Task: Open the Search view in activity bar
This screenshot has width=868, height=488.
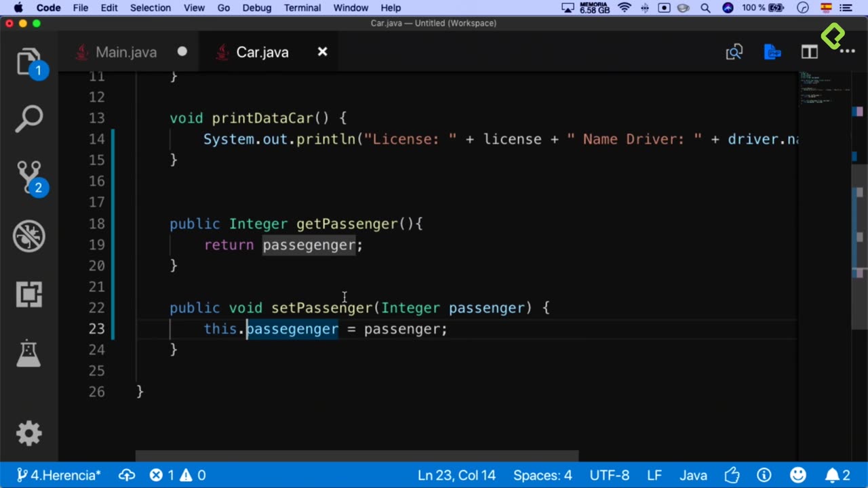Action: [x=29, y=119]
